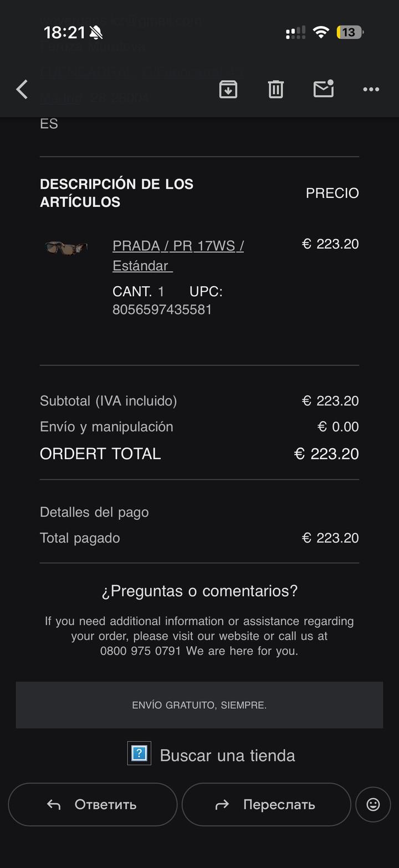
Task: Tap the UPC number 8056597435581
Action: [162, 309]
